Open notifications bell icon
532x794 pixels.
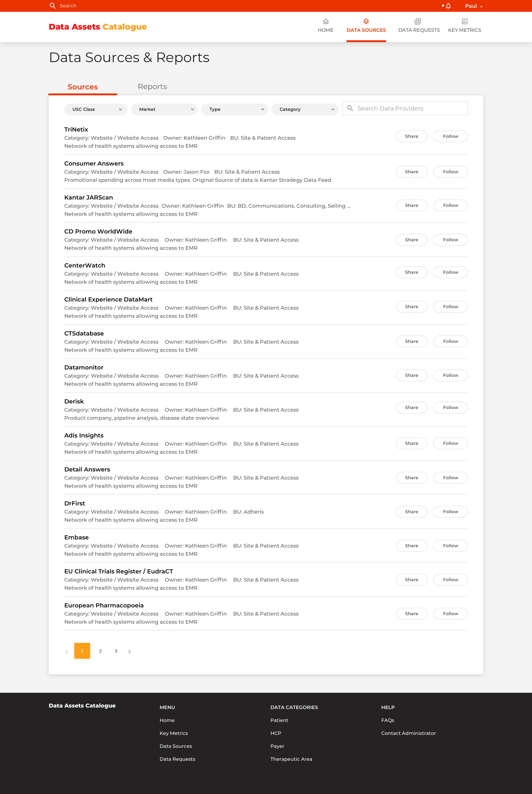click(448, 6)
